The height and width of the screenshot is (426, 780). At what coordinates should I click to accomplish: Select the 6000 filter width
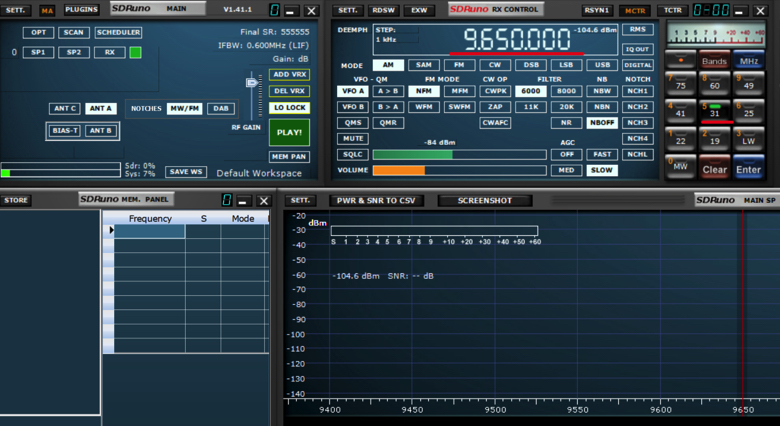(531, 91)
